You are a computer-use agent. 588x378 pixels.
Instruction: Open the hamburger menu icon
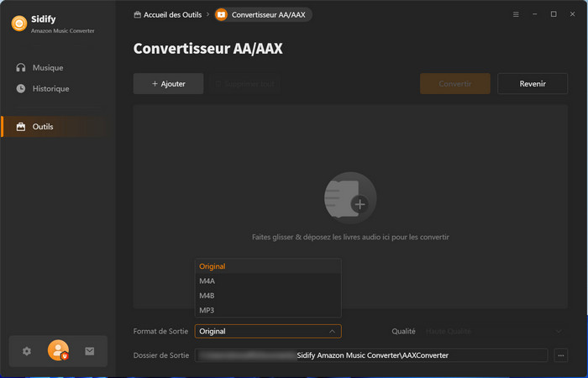pos(516,14)
